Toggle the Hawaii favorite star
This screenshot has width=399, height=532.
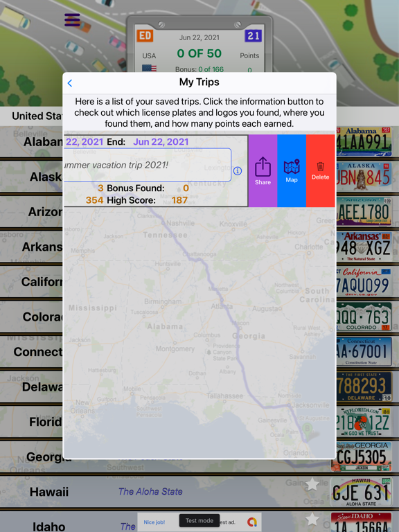pos(312,484)
